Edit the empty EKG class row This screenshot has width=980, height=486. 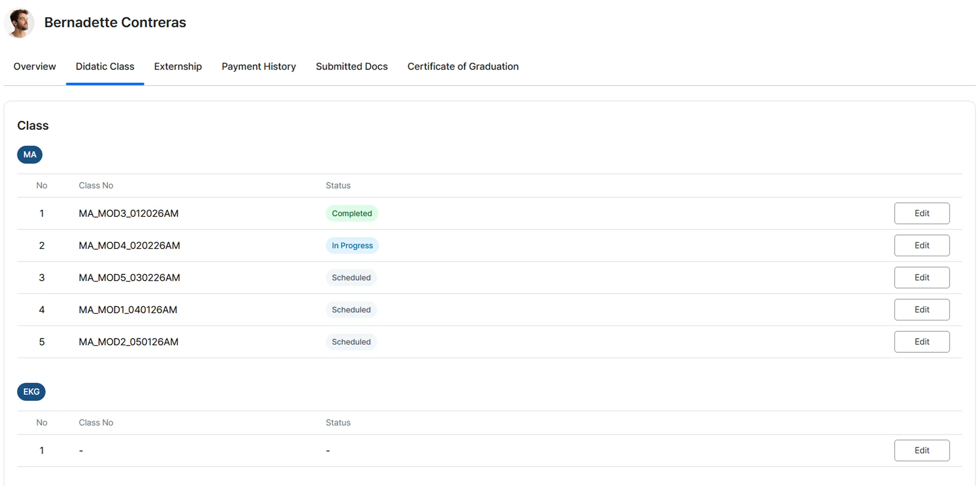921,450
